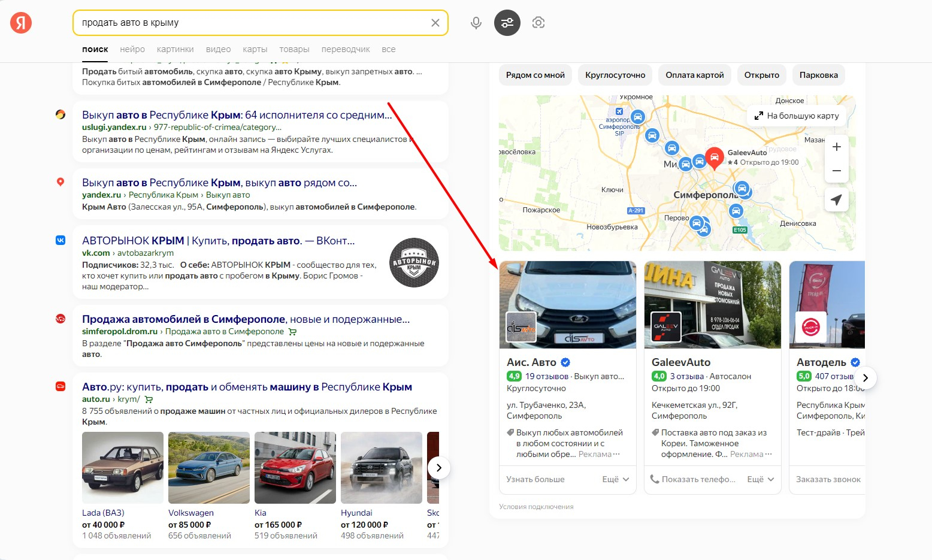
Task: Click 'Заказать звонок' on Автодель card
Action: click(x=828, y=479)
